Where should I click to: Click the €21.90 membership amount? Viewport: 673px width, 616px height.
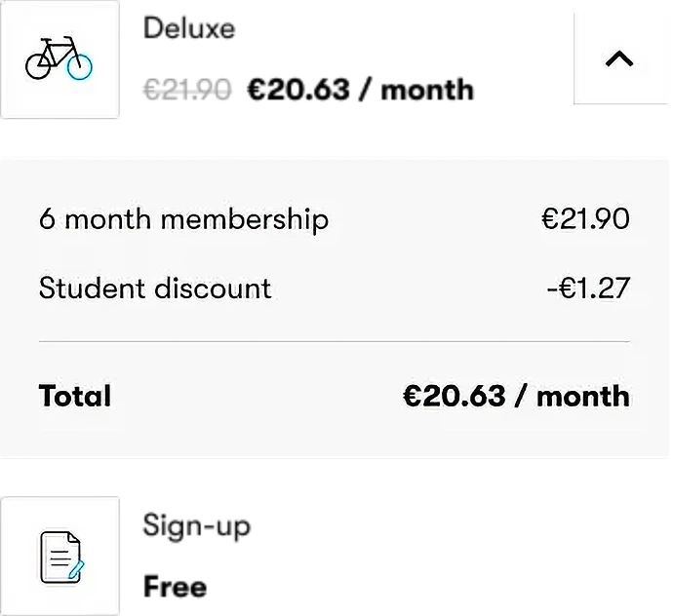[x=585, y=218]
